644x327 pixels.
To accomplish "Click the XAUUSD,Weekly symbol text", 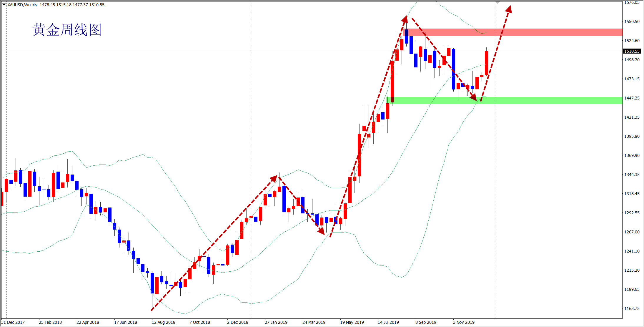I will coord(22,5).
